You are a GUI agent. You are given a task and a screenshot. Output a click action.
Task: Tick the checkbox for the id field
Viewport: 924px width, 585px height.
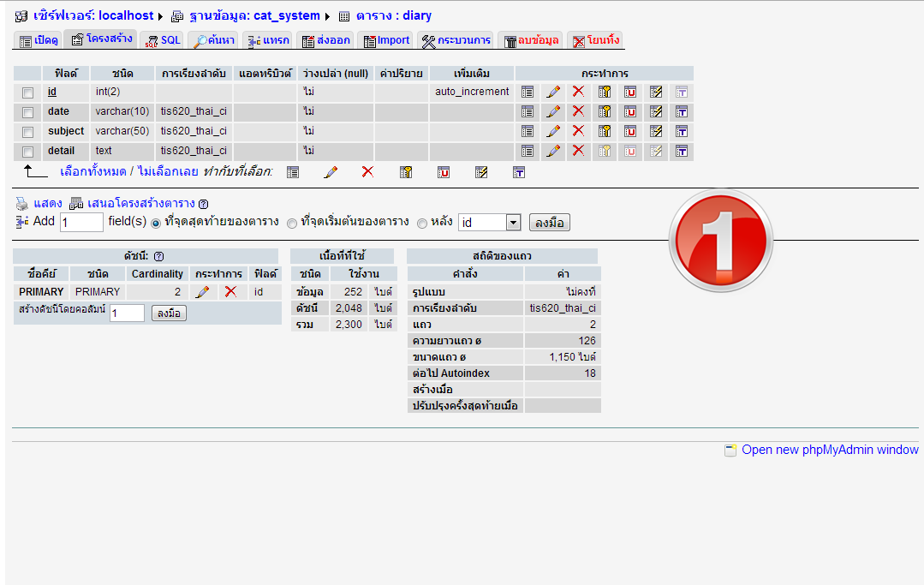click(27, 93)
